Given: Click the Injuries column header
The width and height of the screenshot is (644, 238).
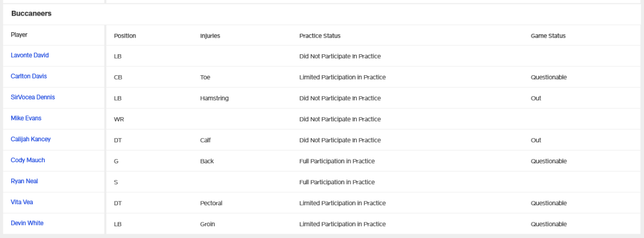Looking at the screenshot, I should (x=210, y=36).
